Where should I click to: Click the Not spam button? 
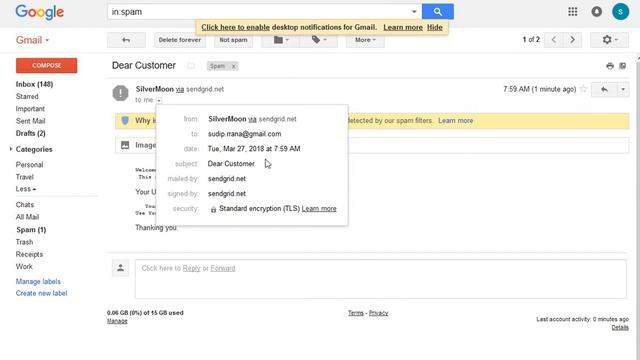point(233,40)
